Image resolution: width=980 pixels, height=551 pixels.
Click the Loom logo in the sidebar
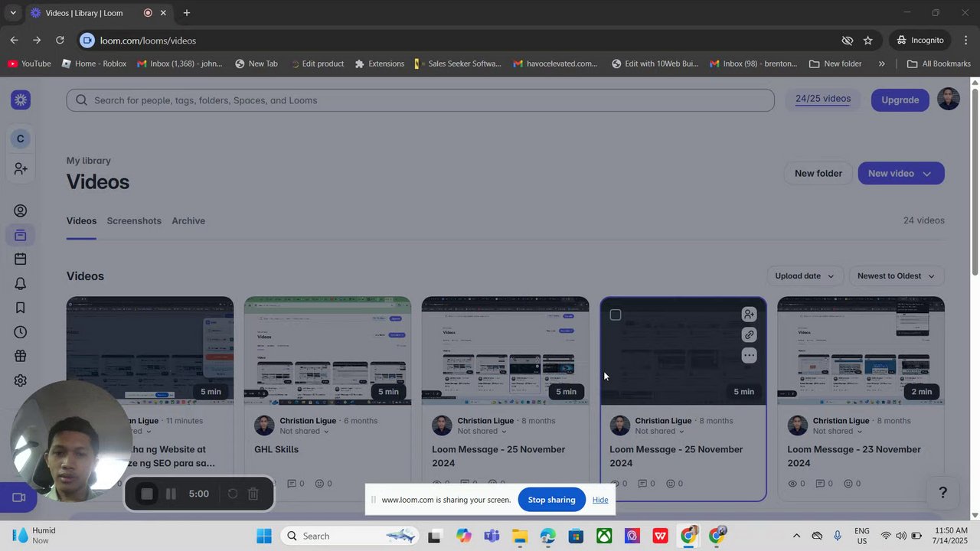click(21, 100)
